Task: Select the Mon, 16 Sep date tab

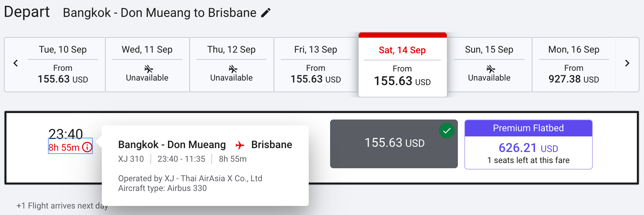Action: point(574,65)
